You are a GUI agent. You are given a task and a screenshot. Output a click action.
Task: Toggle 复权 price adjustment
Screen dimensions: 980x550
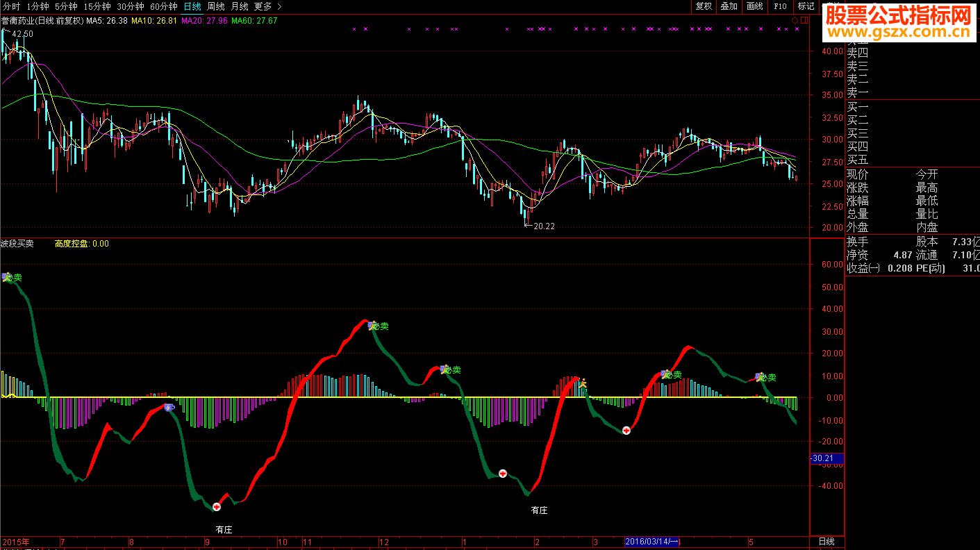pyautogui.click(x=704, y=6)
